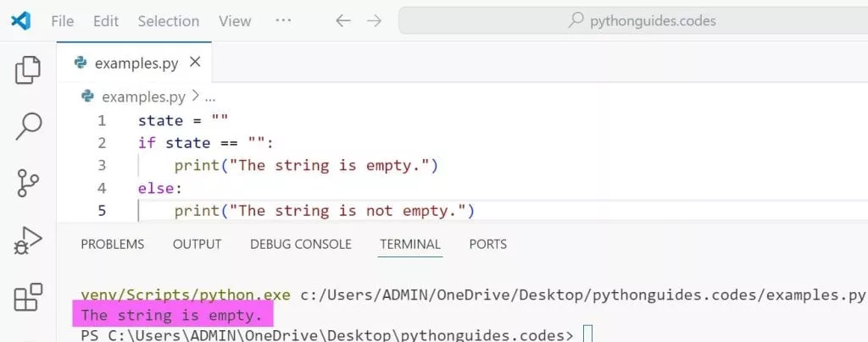
Task: Open the Explorer view in activity bar
Action: [28, 69]
